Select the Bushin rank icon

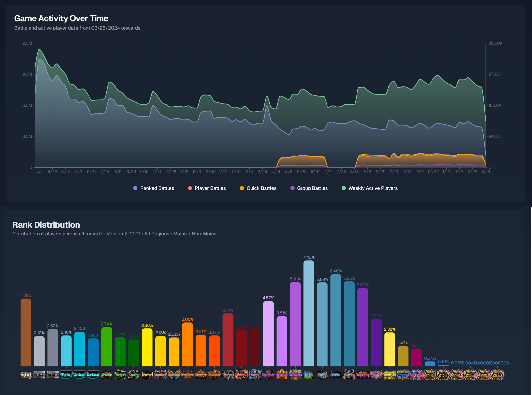point(349,375)
